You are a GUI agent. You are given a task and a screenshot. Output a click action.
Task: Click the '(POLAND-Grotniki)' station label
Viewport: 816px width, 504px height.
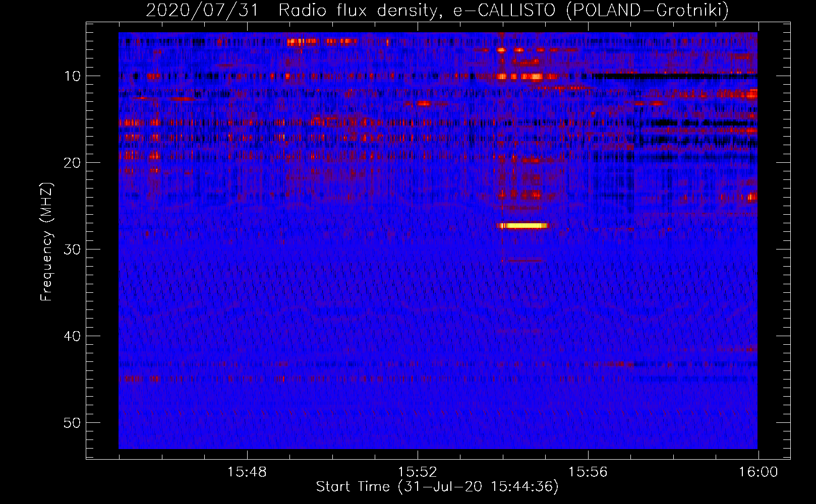pyautogui.click(x=648, y=10)
